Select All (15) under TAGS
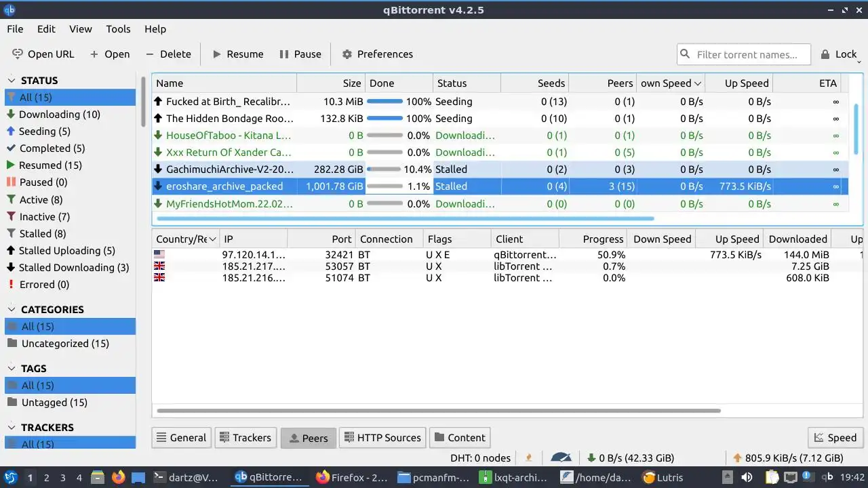Image resolution: width=868 pixels, height=488 pixels. tap(70, 386)
